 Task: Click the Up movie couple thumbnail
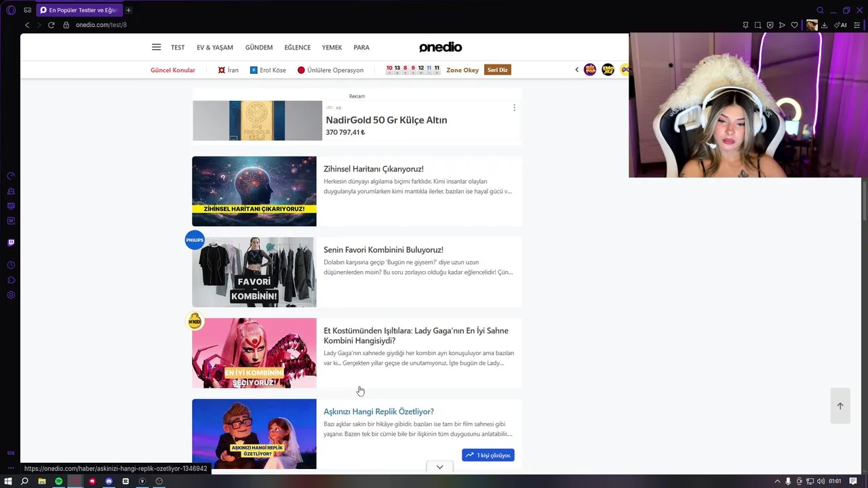(254, 434)
